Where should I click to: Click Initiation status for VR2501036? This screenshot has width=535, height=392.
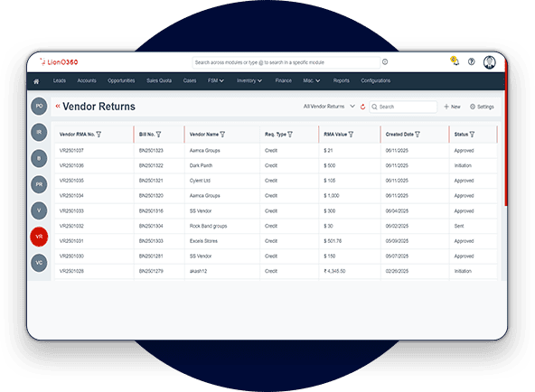463,165
